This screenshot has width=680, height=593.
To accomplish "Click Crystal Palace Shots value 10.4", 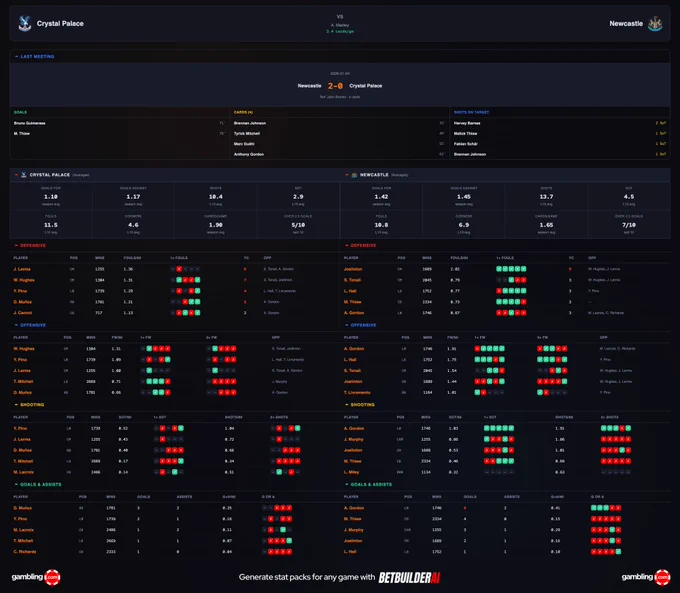I will pyautogui.click(x=216, y=197).
